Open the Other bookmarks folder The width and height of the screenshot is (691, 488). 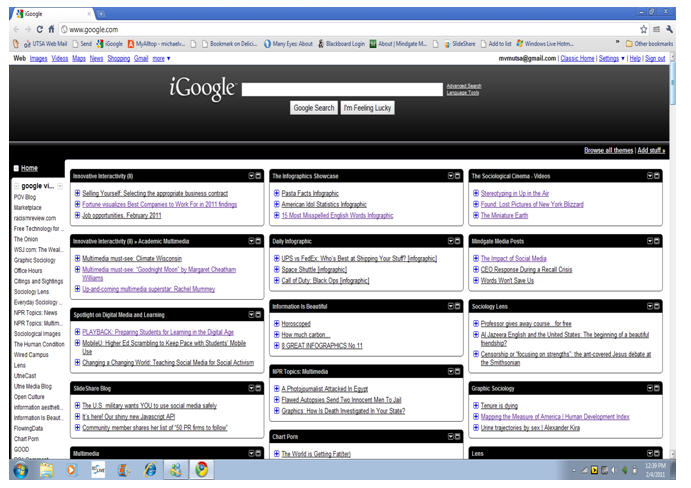point(649,44)
